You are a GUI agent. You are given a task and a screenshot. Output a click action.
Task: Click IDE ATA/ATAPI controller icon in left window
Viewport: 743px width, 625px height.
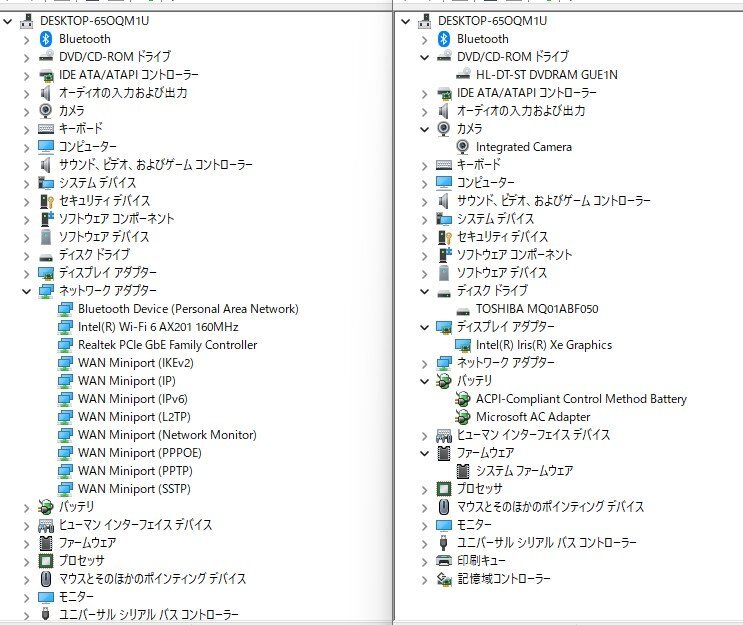(46, 75)
